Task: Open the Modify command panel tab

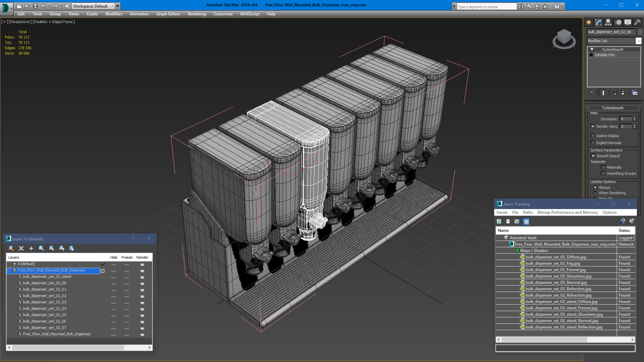Action: click(x=598, y=23)
